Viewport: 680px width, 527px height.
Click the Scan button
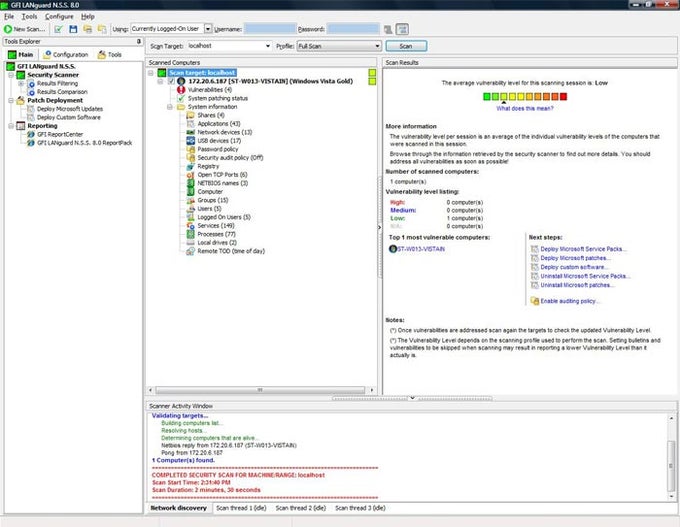point(406,46)
